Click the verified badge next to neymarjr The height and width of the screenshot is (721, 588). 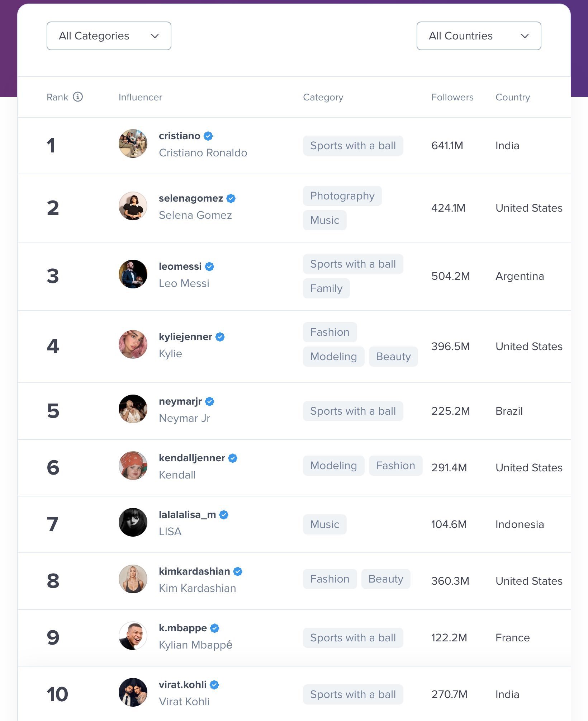click(210, 401)
